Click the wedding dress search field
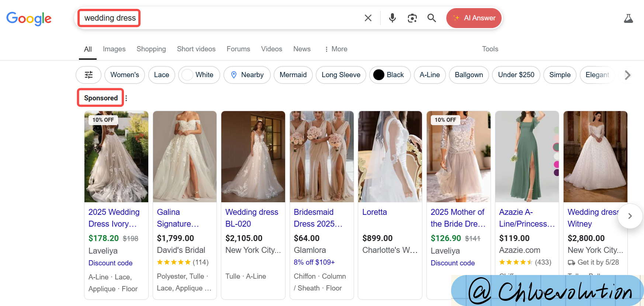The image size is (644, 306). click(x=221, y=18)
